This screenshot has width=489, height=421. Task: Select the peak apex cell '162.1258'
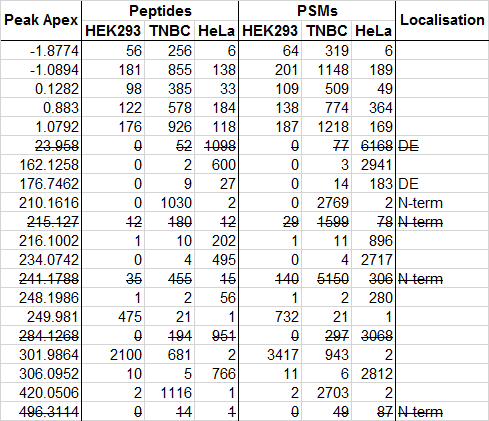(41, 165)
